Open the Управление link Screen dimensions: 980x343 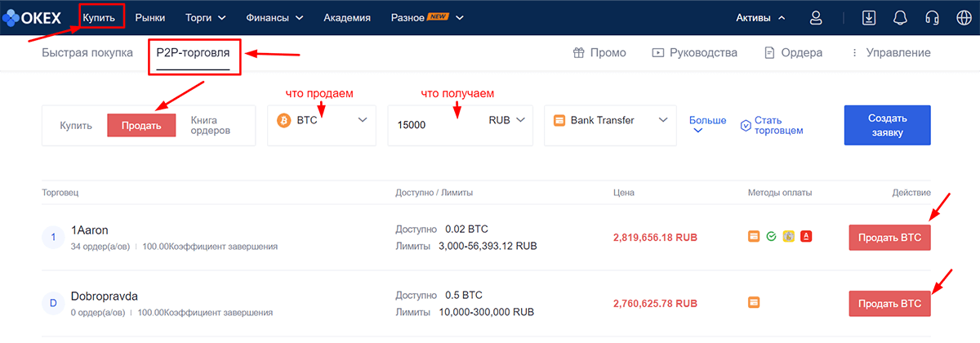(x=898, y=52)
